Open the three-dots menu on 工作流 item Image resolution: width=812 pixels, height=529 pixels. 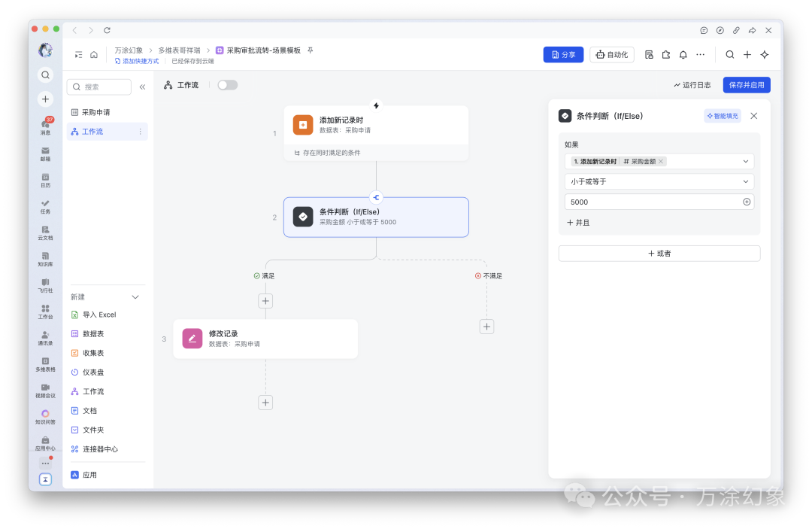pyautogui.click(x=141, y=132)
